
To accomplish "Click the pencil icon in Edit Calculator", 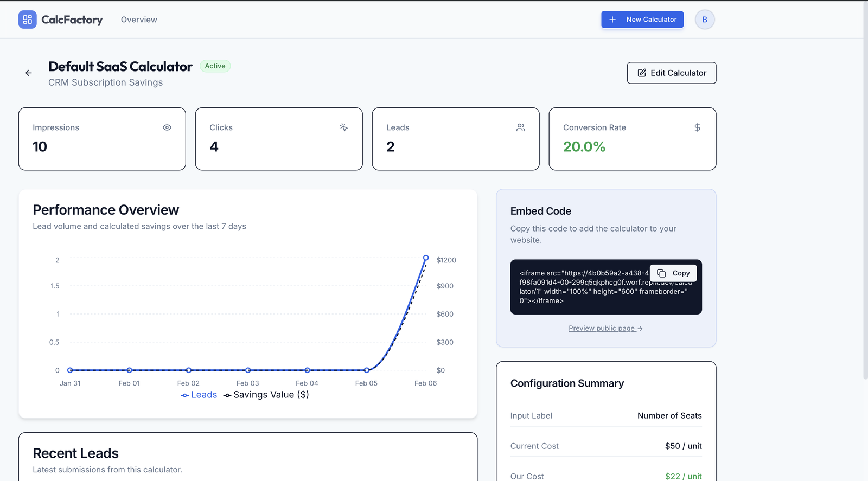I will coord(642,73).
